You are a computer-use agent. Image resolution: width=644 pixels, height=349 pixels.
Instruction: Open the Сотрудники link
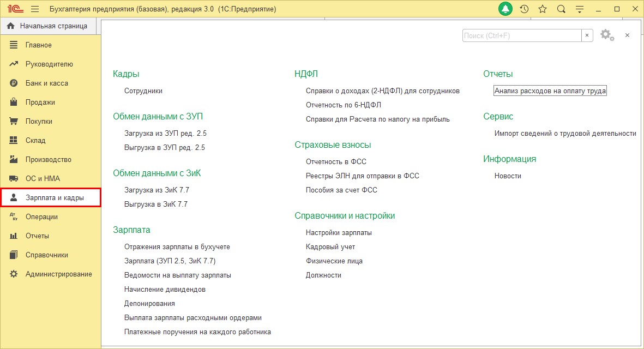(143, 91)
